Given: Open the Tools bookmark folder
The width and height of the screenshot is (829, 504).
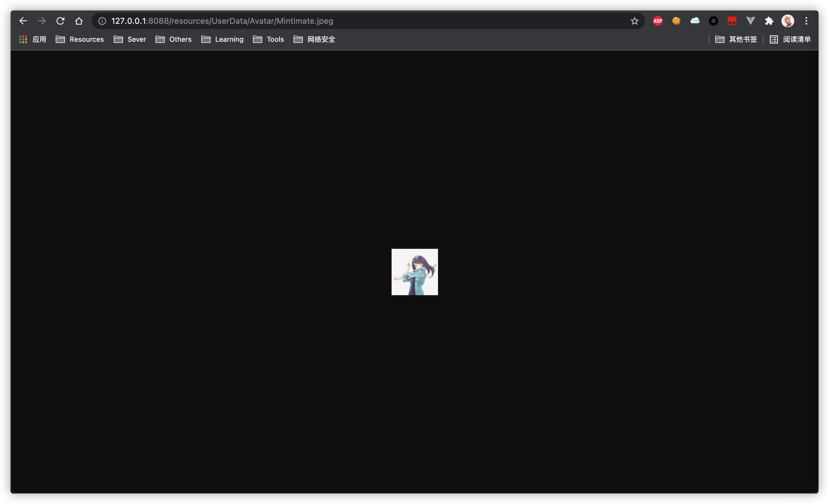Looking at the screenshot, I should [x=269, y=39].
